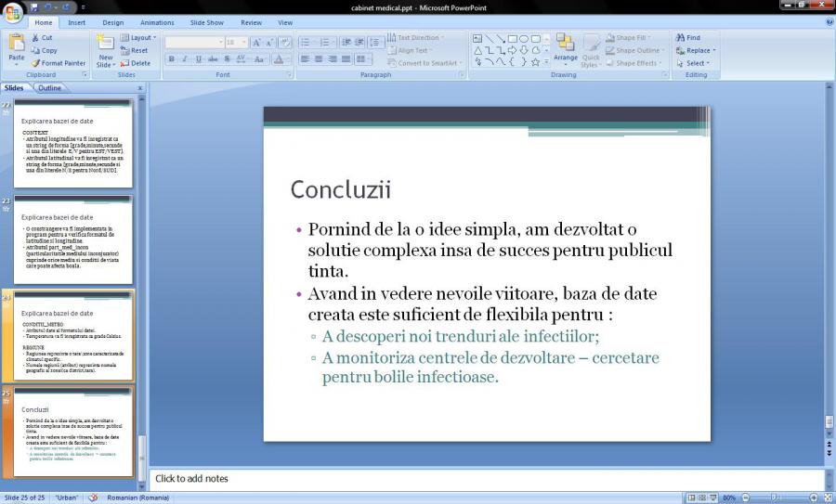
Task: Toggle Bold formatting in Font group
Action: (172, 59)
